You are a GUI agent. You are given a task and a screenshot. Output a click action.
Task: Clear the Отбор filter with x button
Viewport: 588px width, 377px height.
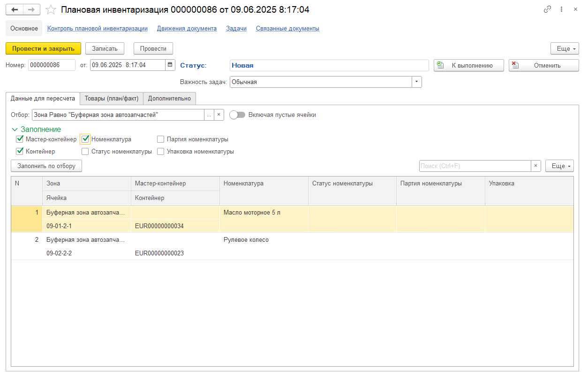(219, 115)
